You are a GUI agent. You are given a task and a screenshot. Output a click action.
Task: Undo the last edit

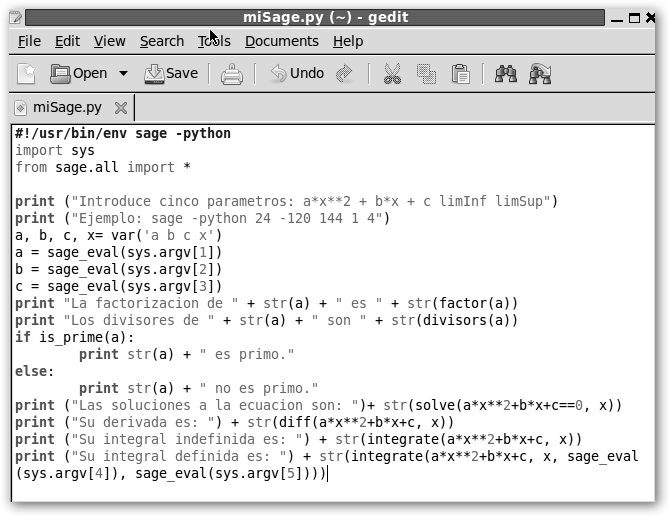[296, 73]
